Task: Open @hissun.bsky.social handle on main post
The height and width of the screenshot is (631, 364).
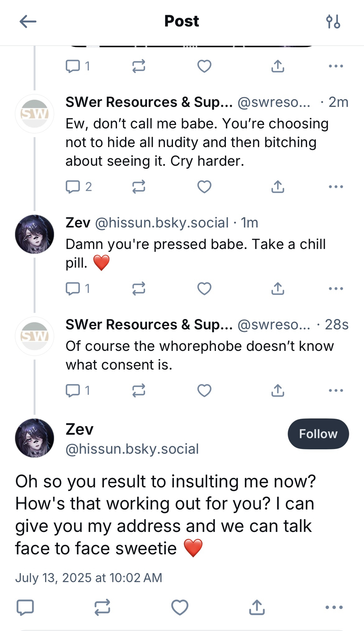Action: pyautogui.click(x=132, y=449)
